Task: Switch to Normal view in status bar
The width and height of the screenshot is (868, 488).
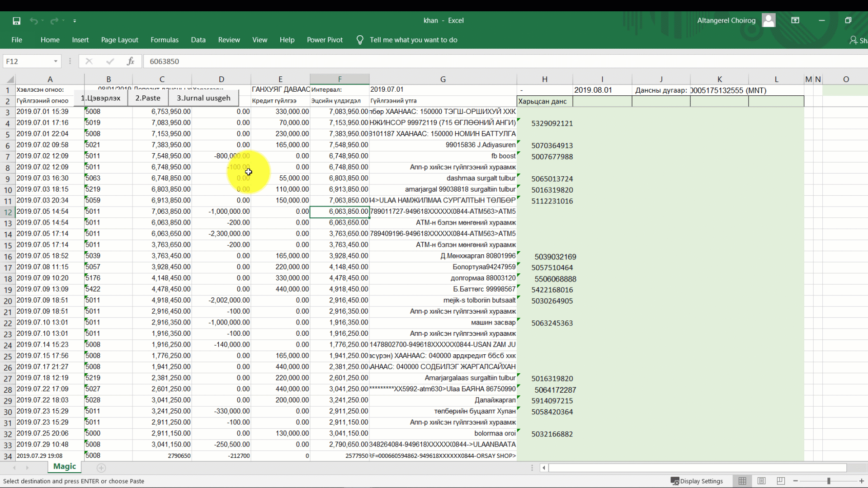Action: [x=742, y=481]
